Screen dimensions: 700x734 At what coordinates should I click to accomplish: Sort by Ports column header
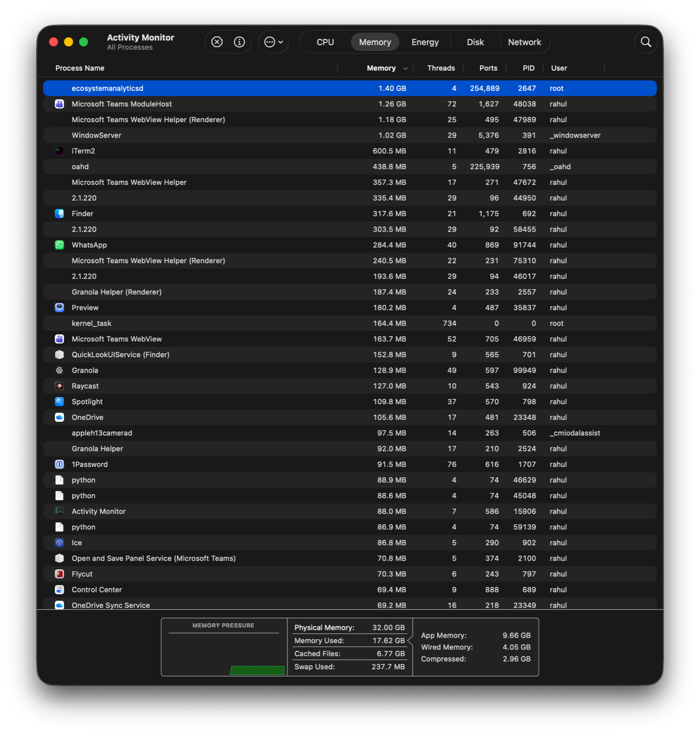pyautogui.click(x=488, y=68)
